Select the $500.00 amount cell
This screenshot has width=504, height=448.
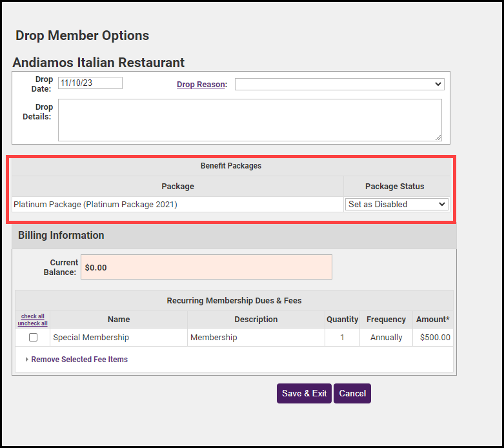pos(434,338)
